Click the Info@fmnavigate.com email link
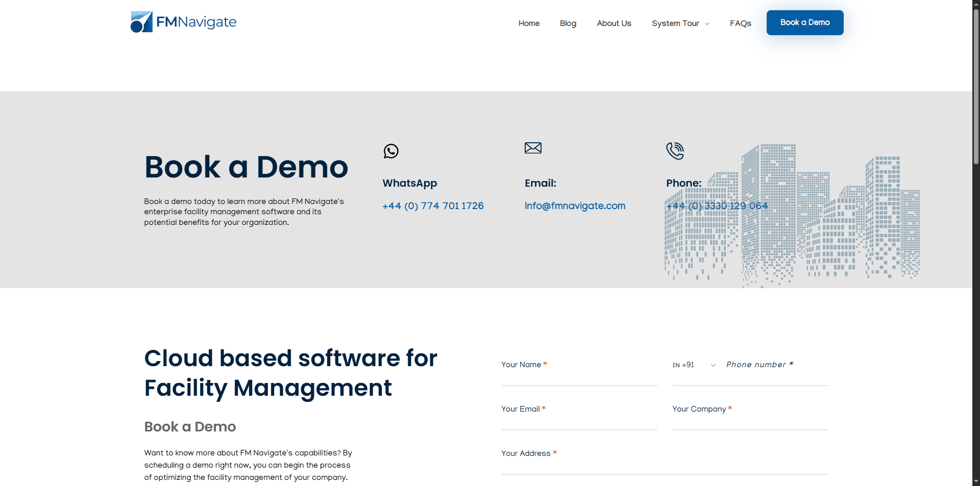Screen dimensions: 980x486 [575, 206]
